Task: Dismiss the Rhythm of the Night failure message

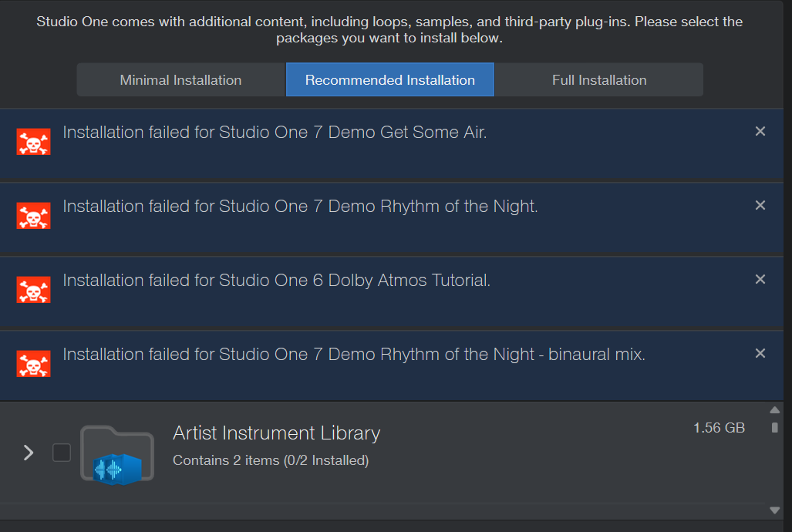Action: point(760,205)
